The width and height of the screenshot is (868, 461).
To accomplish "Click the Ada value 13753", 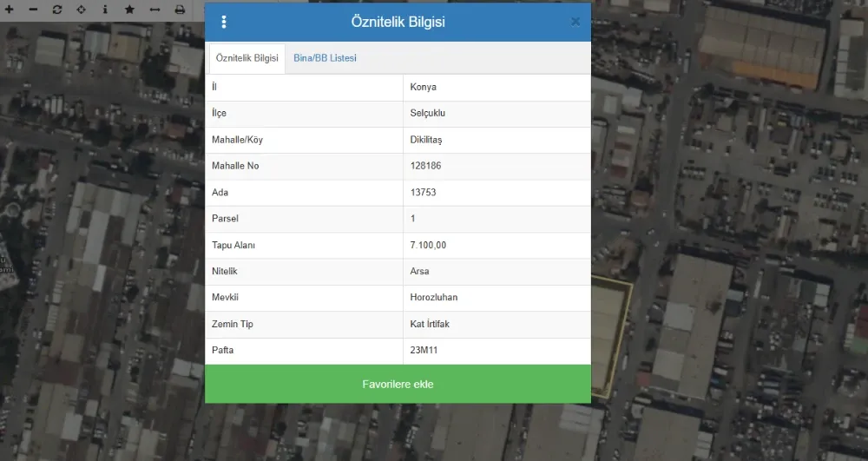I will coord(423,193).
